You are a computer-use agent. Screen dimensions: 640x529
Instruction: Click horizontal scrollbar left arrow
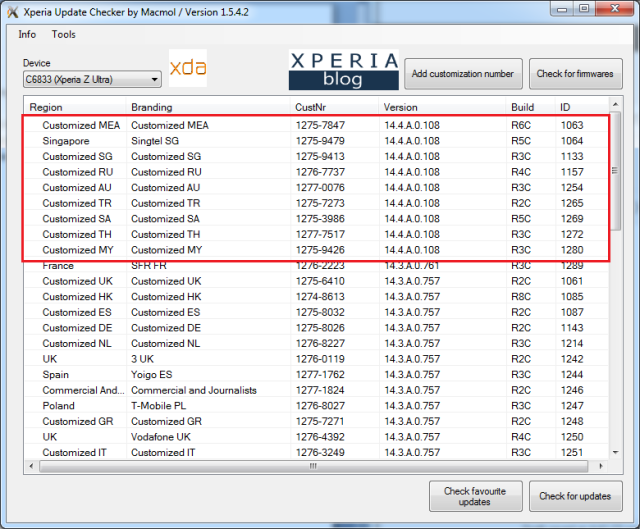[31, 466]
